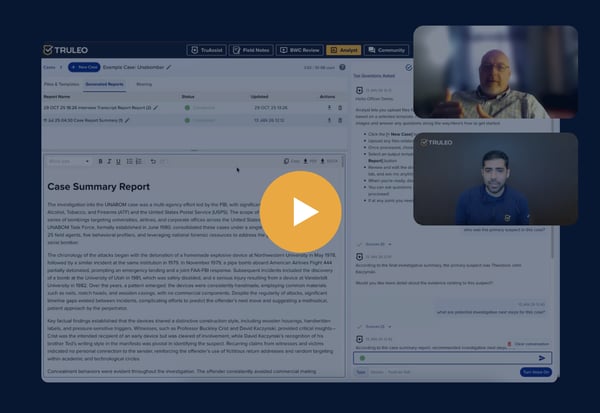Viewport: 600px width, 413px height.
Task: Click the TRULEO logo in the header
Action: (x=65, y=50)
